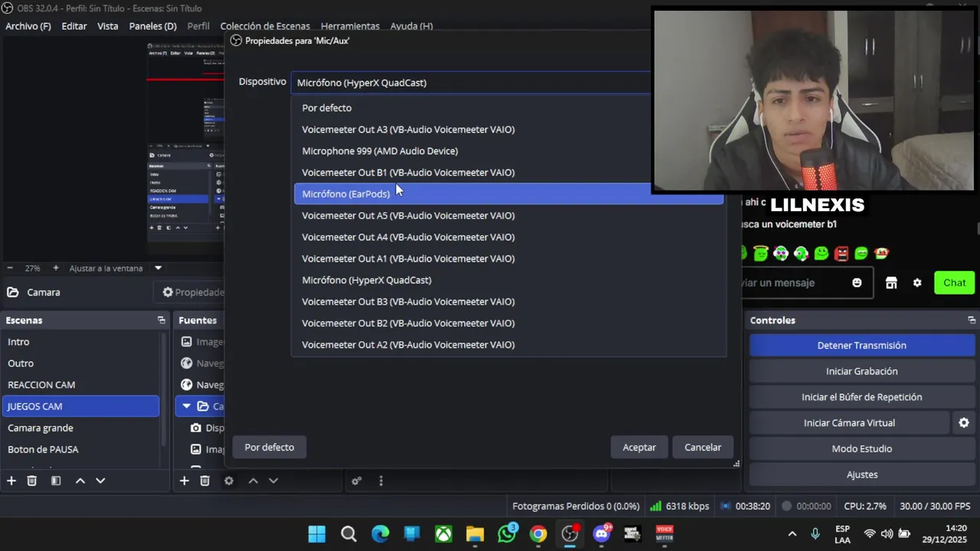The height and width of the screenshot is (551, 980).
Task: Choose Voicemeeter Out A2 device
Action: [509, 344]
